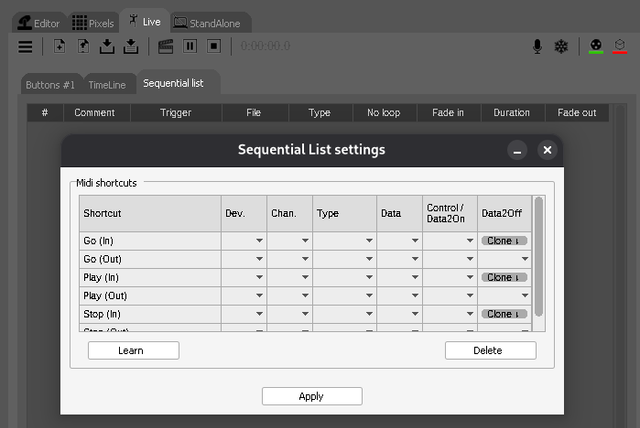Click Clone button in Stop (In) row
640x428 pixels.
(x=504, y=314)
